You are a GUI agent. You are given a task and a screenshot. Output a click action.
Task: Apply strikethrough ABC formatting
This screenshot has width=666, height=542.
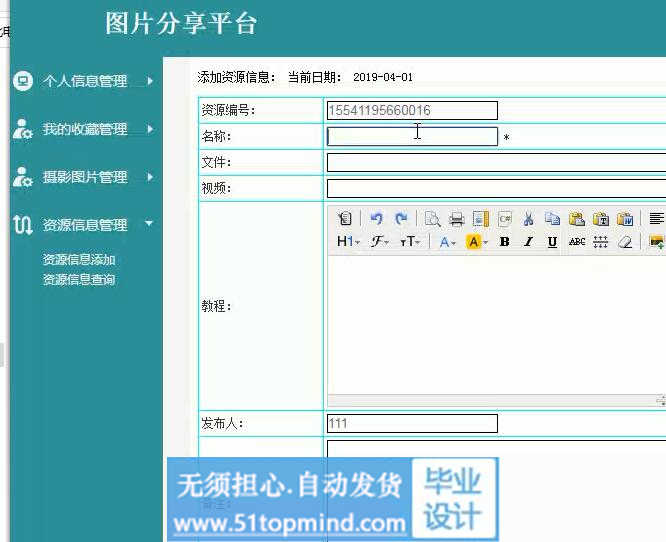(x=577, y=242)
